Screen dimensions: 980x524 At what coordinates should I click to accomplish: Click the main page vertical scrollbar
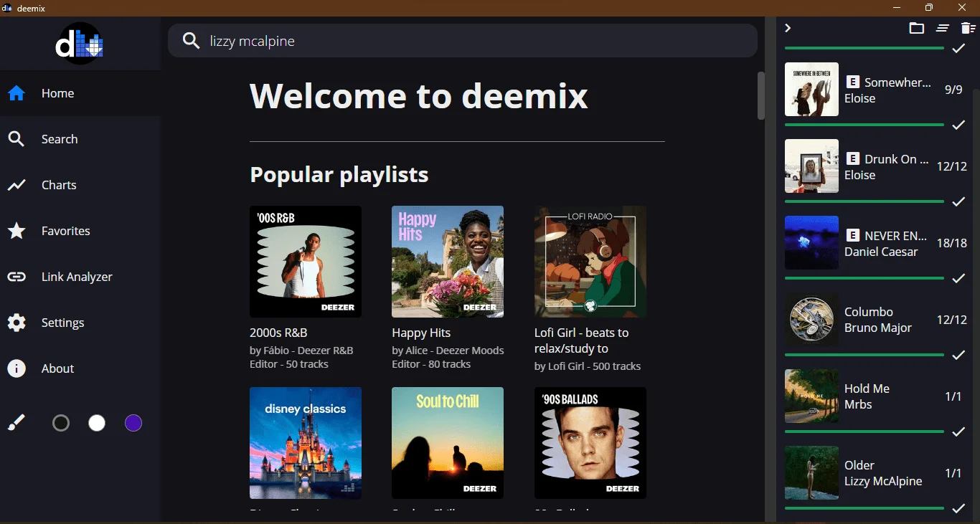pos(761,95)
